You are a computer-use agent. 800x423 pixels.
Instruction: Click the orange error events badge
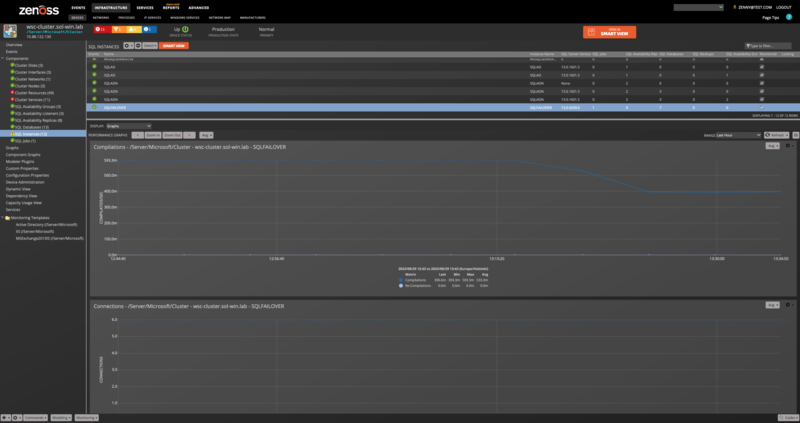118,30
